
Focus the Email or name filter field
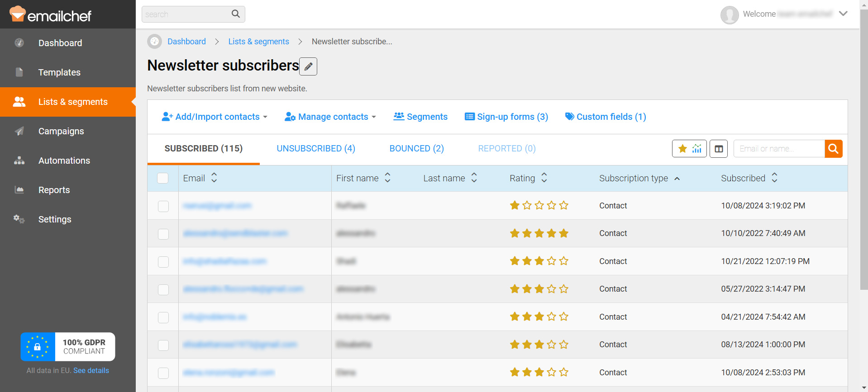(779, 149)
